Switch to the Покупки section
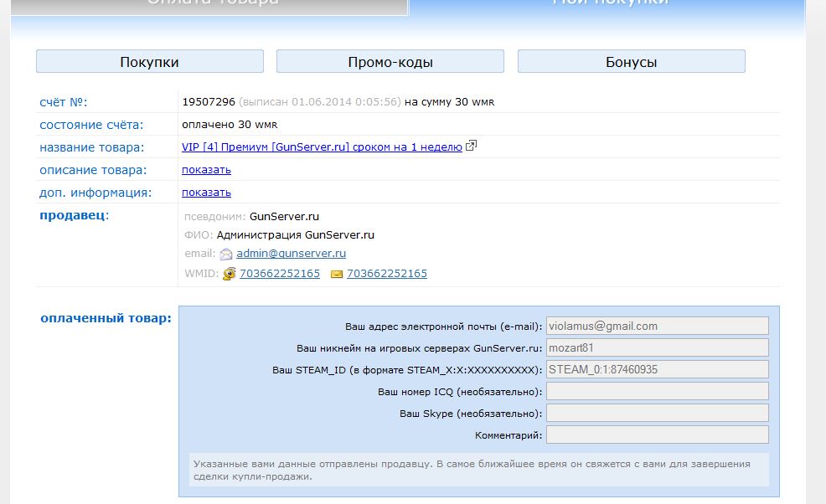 pyautogui.click(x=149, y=62)
